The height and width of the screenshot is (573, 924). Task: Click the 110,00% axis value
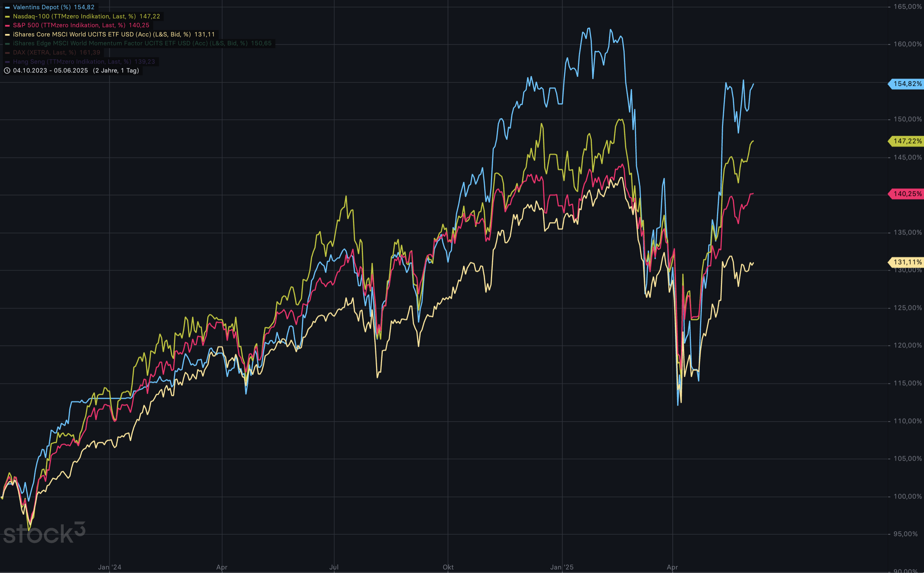(908, 421)
